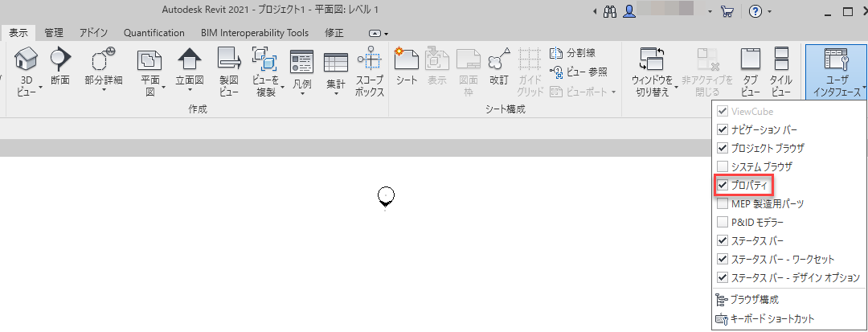Click the ribbon minimize toggle icon
The width and height of the screenshot is (868, 332).
tap(375, 33)
